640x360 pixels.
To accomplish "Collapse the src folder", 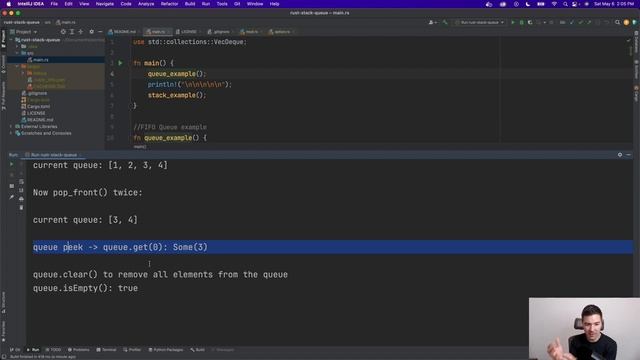I will (17, 53).
